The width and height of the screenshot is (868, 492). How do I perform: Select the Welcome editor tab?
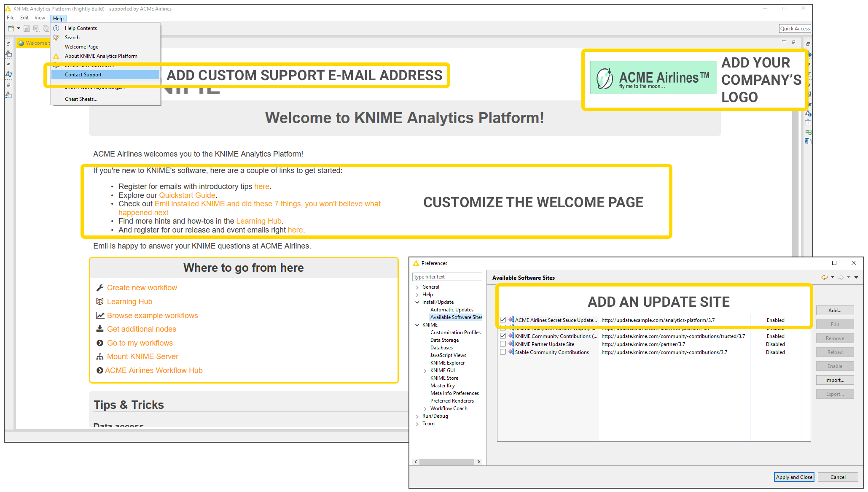click(34, 43)
